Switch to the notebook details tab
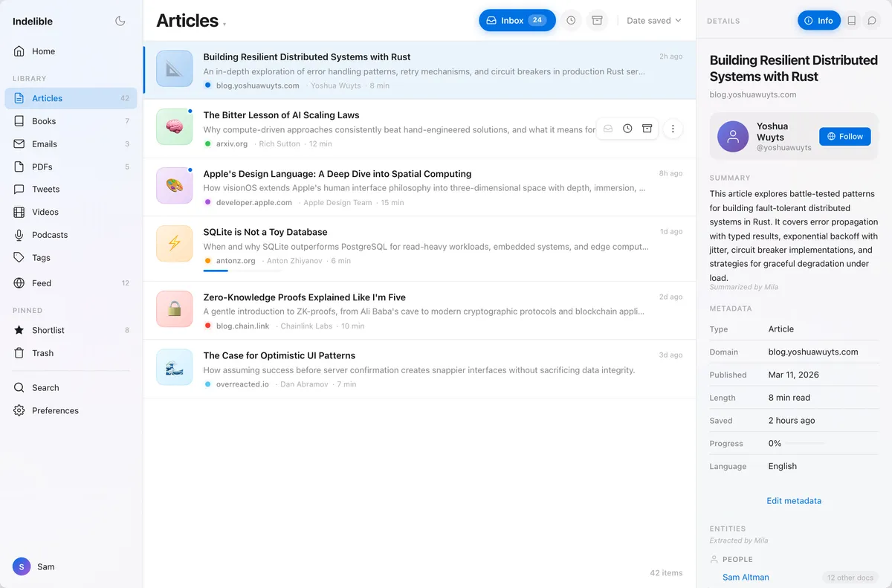This screenshot has height=588, width=892. tap(852, 21)
